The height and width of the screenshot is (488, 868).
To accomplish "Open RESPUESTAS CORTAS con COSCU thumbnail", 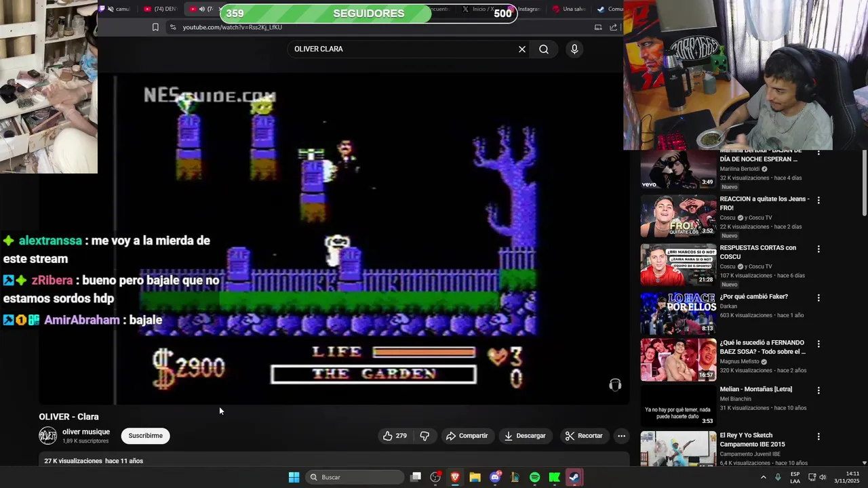I will [678, 265].
